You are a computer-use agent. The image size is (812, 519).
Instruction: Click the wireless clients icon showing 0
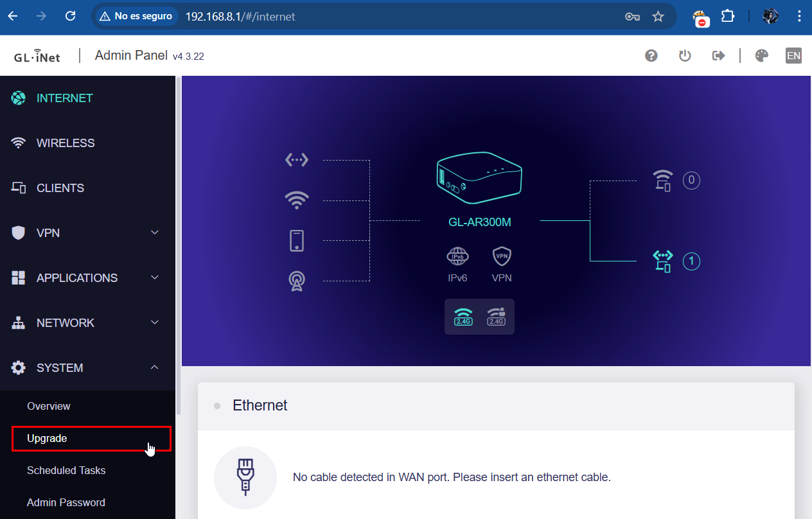click(x=663, y=180)
